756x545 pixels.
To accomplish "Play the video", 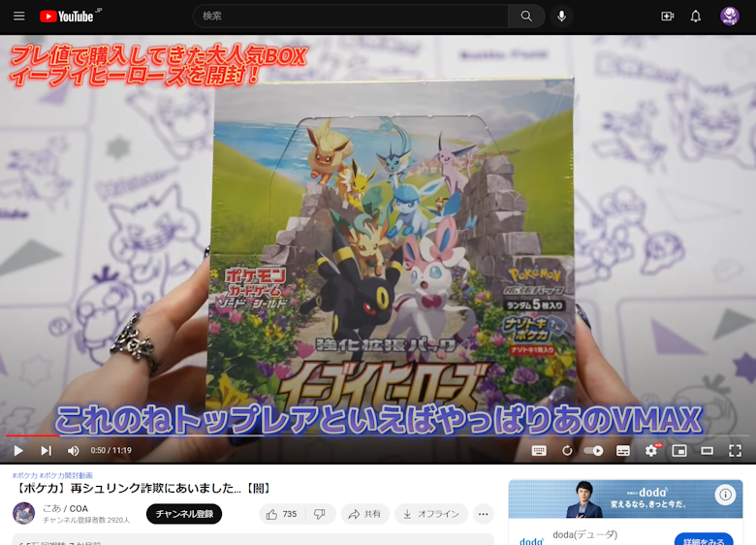I will pyautogui.click(x=18, y=451).
